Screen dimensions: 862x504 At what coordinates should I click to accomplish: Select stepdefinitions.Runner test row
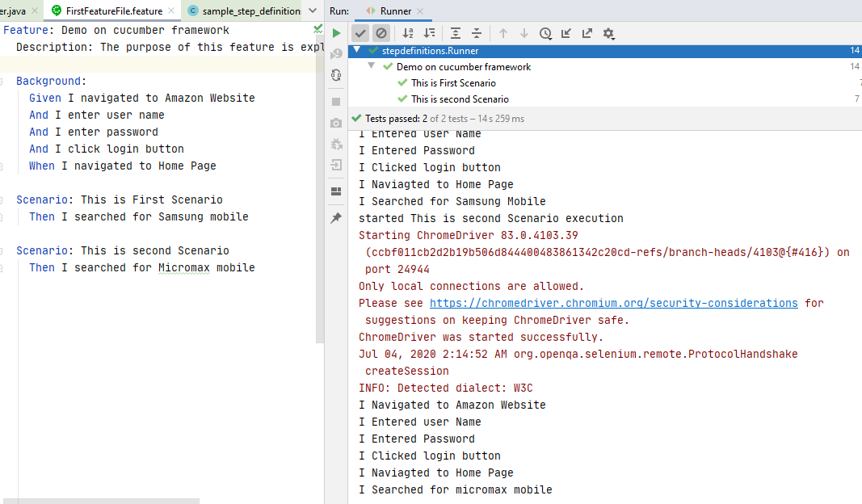point(605,51)
